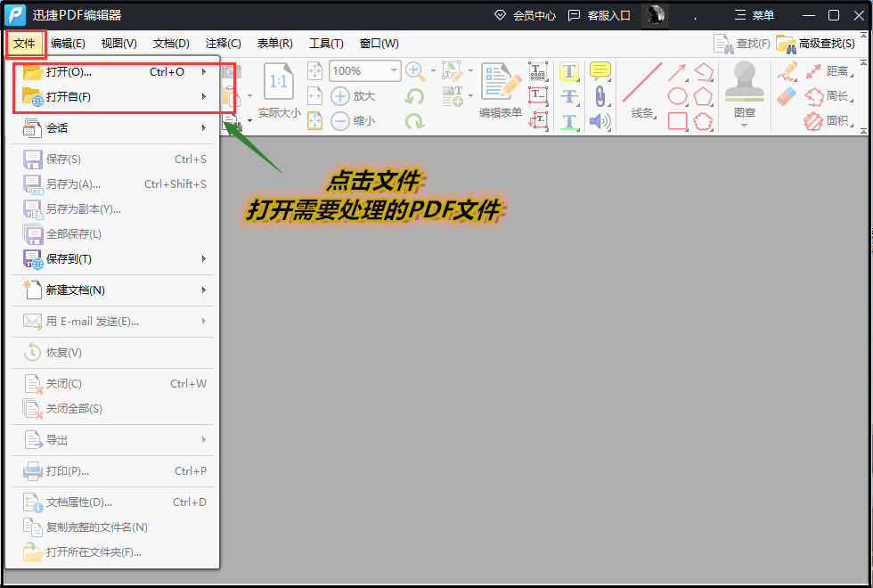Select the Text Box tool
The image size is (873, 588).
538,96
